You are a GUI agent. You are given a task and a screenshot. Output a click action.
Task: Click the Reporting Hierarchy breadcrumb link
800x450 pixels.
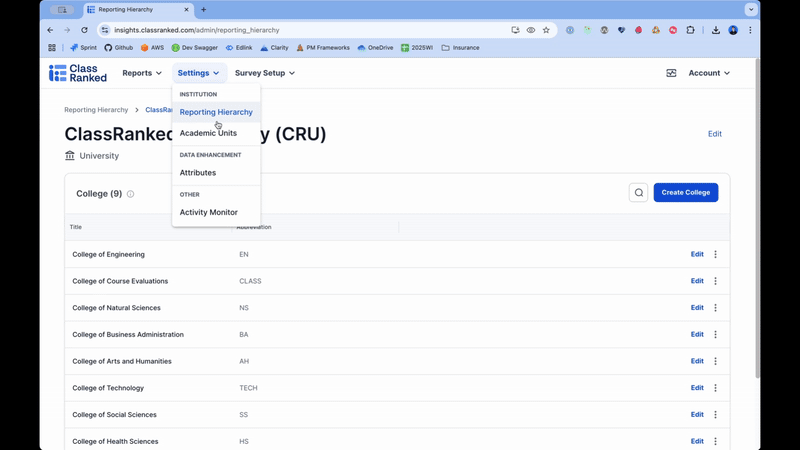(x=96, y=110)
